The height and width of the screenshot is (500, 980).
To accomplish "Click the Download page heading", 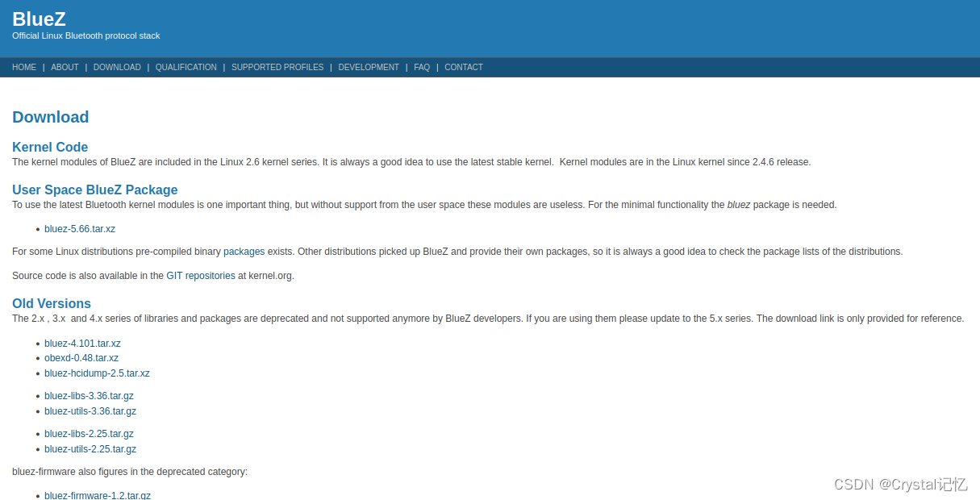I will pos(51,117).
